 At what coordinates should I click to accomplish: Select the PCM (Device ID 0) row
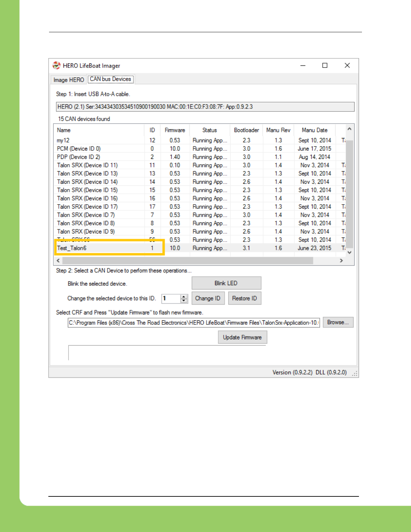pos(200,149)
